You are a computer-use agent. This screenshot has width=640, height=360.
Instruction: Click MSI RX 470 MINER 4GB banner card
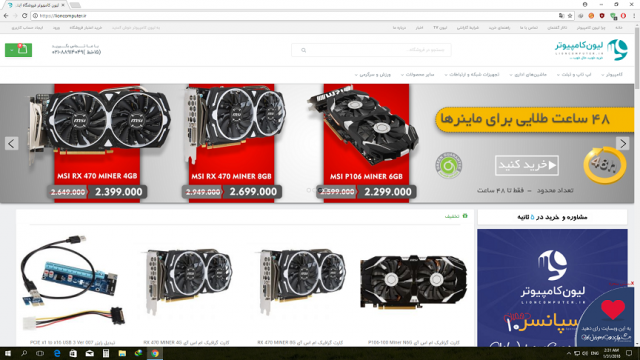click(x=97, y=143)
